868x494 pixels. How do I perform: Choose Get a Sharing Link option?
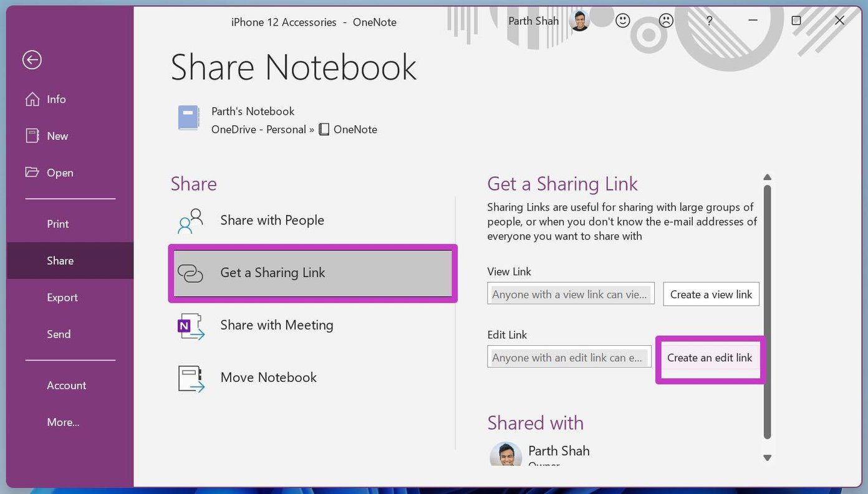coord(312,273)
